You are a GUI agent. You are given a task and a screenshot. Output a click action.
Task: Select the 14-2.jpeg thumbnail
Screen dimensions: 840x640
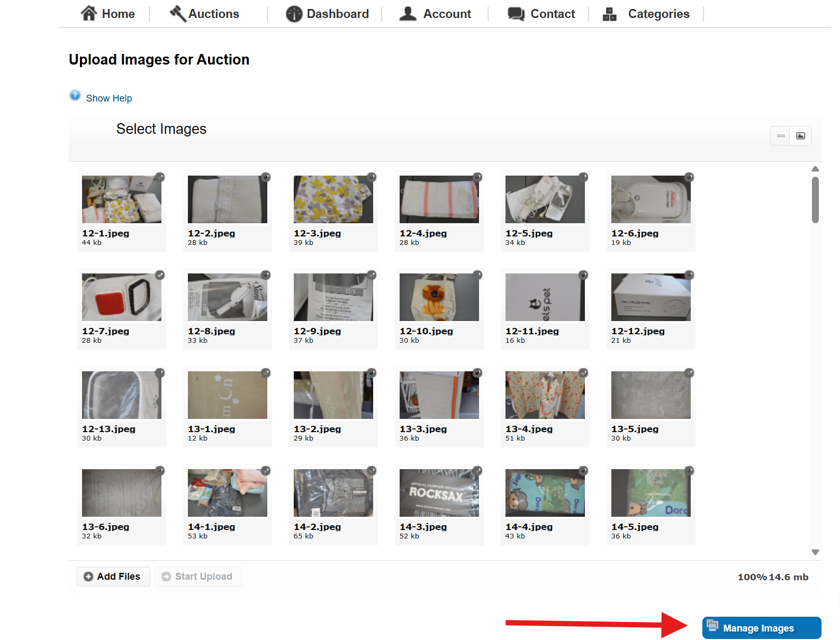click(x=333, y=493)
